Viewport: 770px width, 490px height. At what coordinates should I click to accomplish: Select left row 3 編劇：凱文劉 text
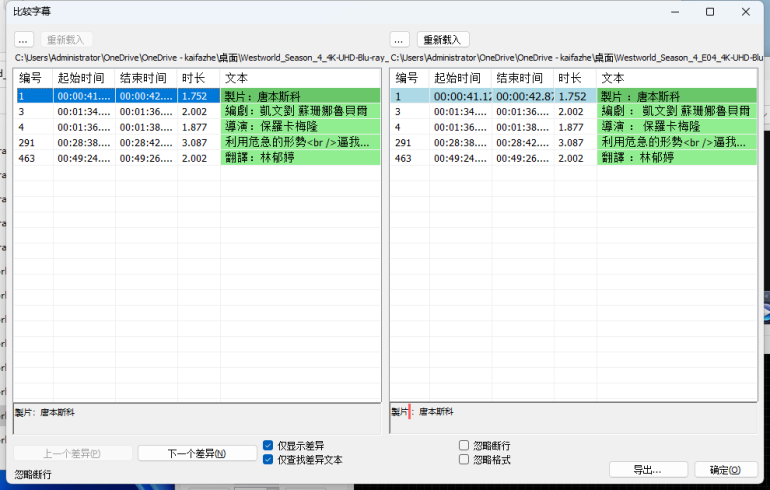click(301, 111)
